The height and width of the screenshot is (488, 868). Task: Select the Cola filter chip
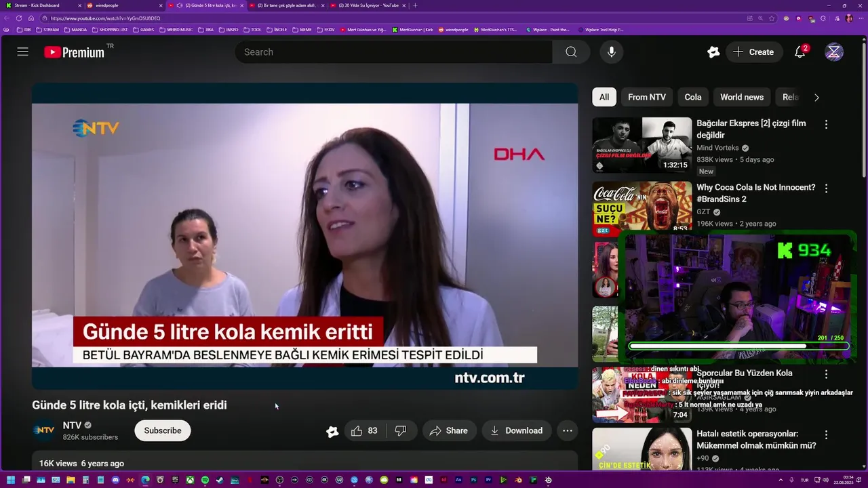(693, 97)
